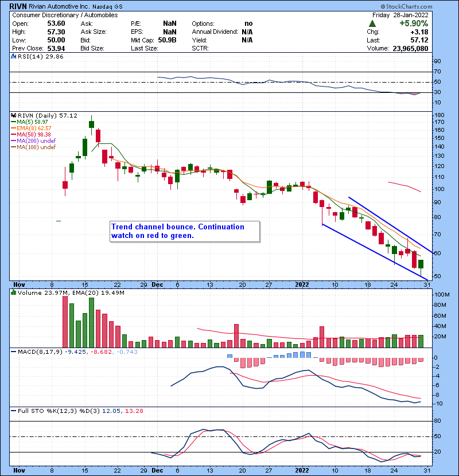Viewport: 459px width, 476px height.
Task: Click the Ask Size label
Action: click(94, 32)
